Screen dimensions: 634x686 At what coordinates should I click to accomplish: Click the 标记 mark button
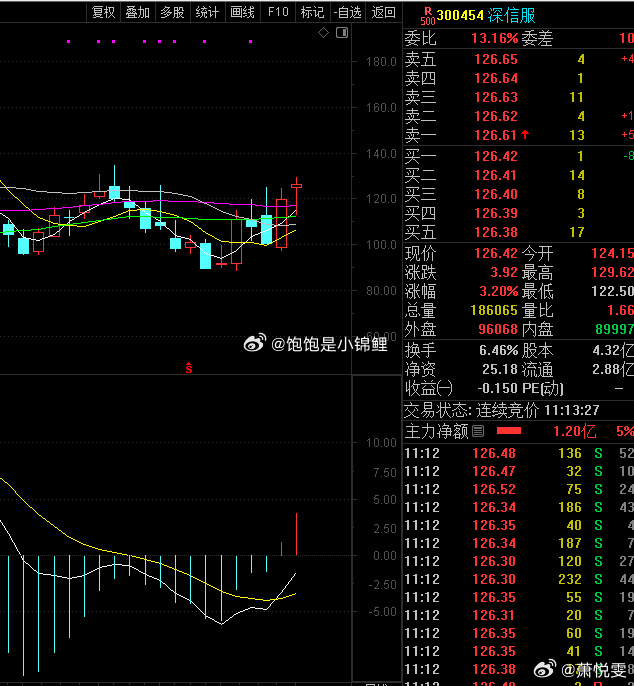312,12
